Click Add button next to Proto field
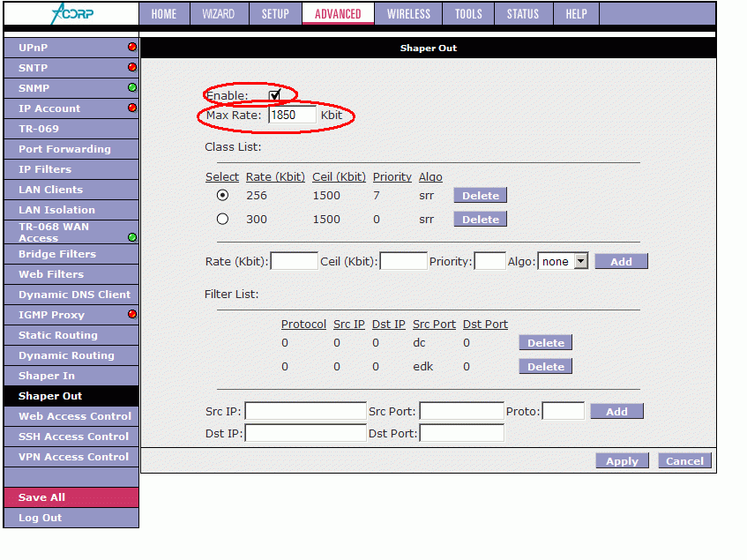Screen dimensions: 747x560 coord(617,412)
